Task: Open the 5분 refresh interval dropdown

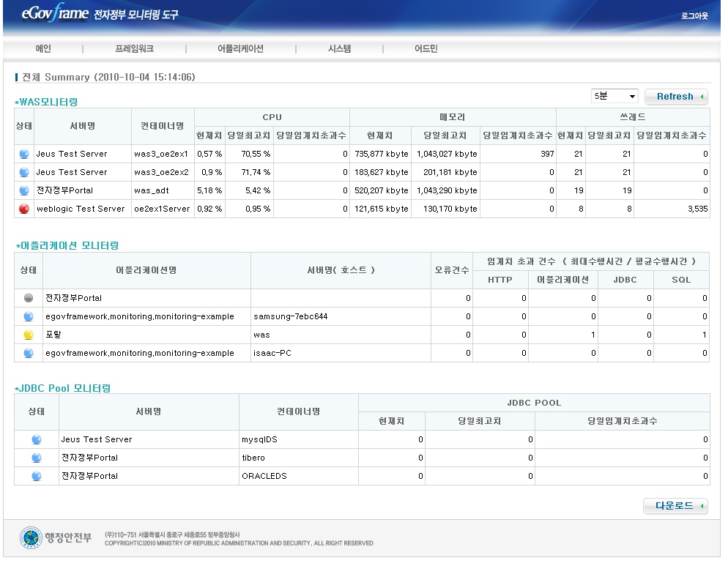Action: 614,97
